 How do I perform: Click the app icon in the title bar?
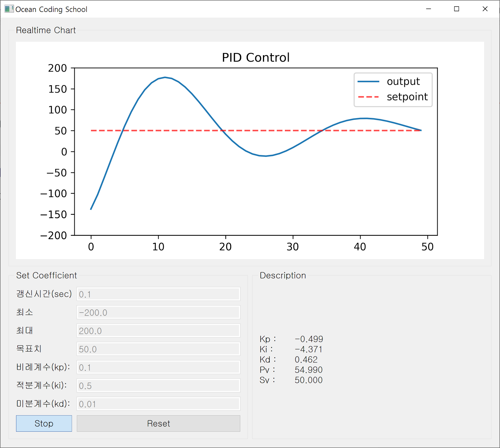pos(9,9)
